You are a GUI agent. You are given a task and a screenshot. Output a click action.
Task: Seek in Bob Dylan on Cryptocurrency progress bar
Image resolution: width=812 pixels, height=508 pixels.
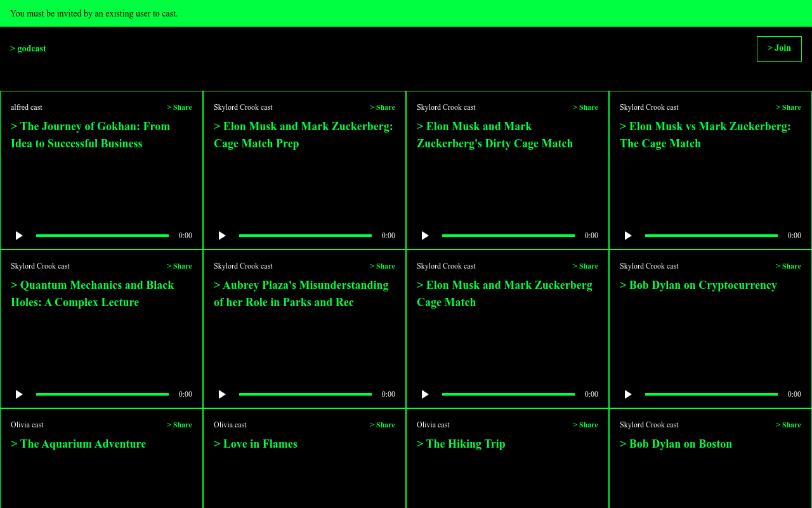click(x=711, y=394)
